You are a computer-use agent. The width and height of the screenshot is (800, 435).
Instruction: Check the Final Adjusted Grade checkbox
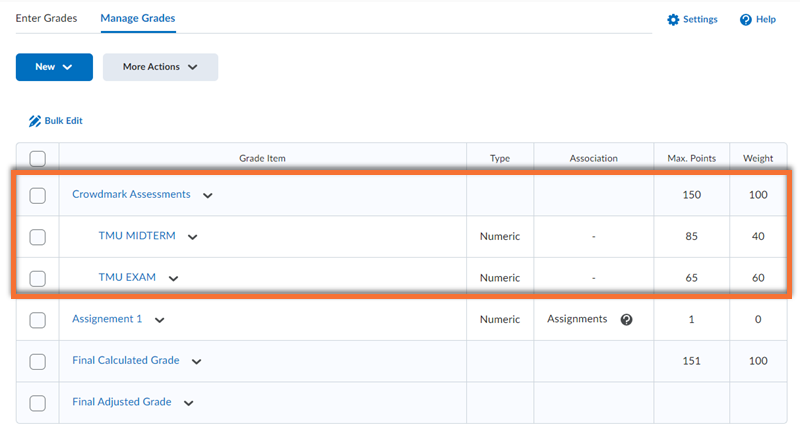tap(37, 403)
